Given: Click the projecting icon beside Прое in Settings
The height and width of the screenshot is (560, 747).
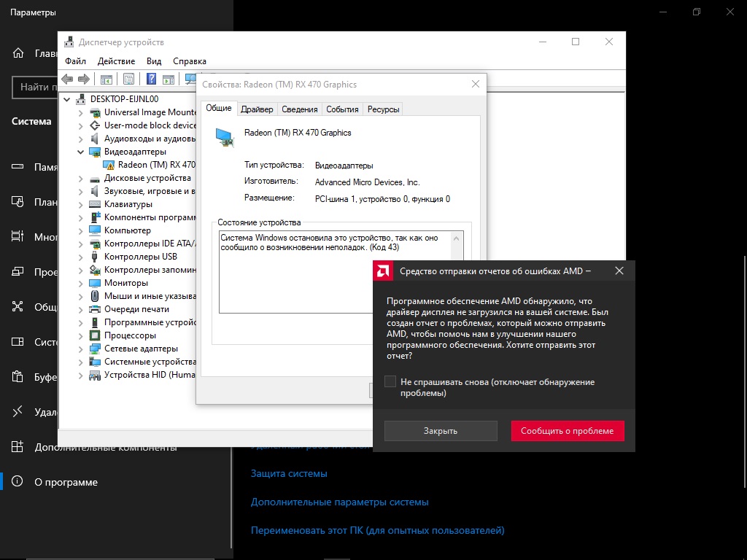Looking at the screenshot, I should pyautogui.click(x=18, y=271).
